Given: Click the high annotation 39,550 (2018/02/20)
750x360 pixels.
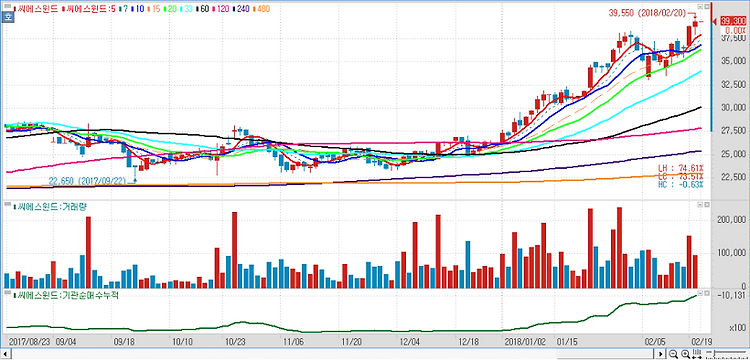Looking at the screenshot, I should [646, 13].
